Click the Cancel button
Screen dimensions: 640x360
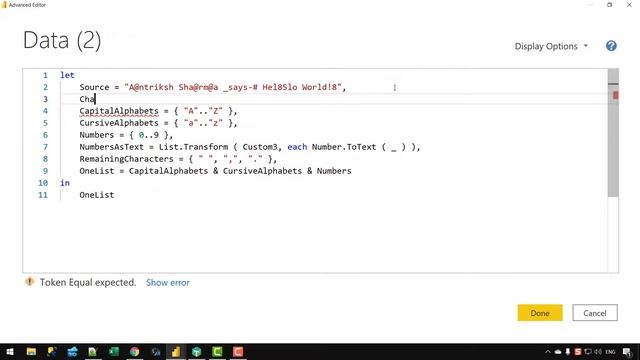(x=595, y=313)
